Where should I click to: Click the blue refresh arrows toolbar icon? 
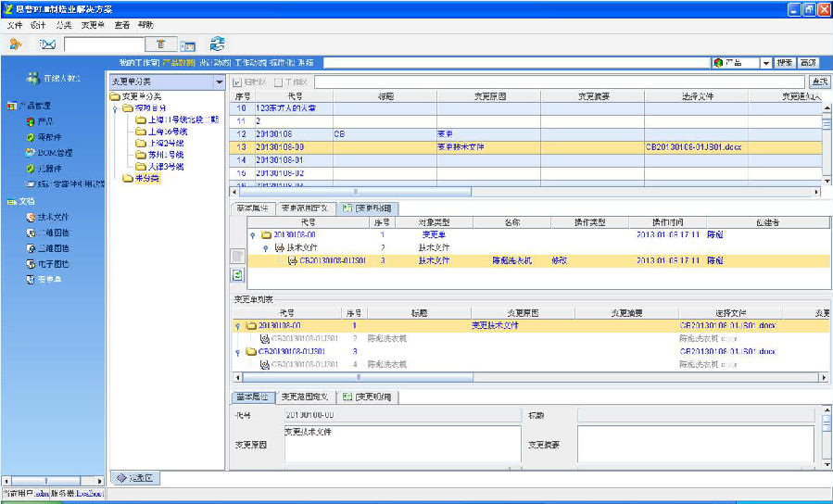[x=218, y=44]
